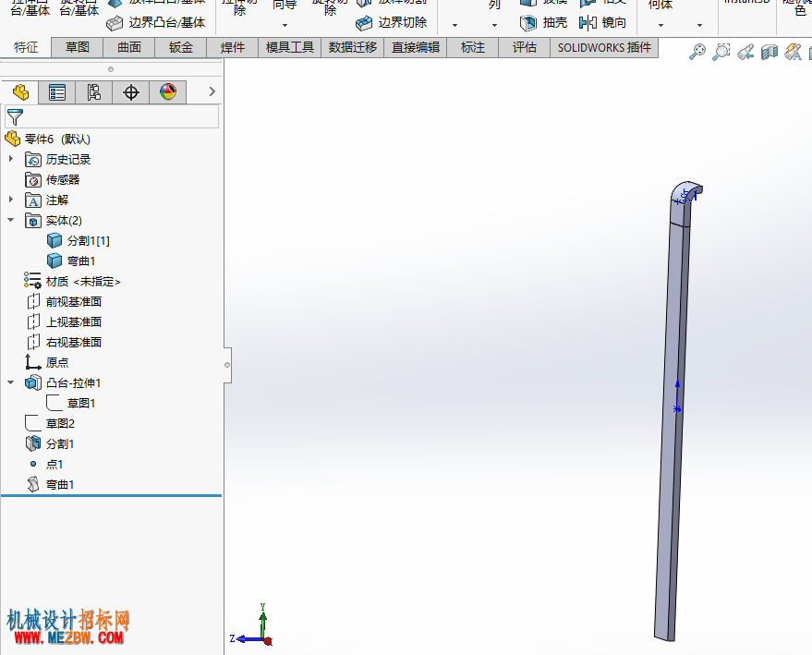Select the 分割1[1] solid body

pyautogui.click(x=78, y=240)
